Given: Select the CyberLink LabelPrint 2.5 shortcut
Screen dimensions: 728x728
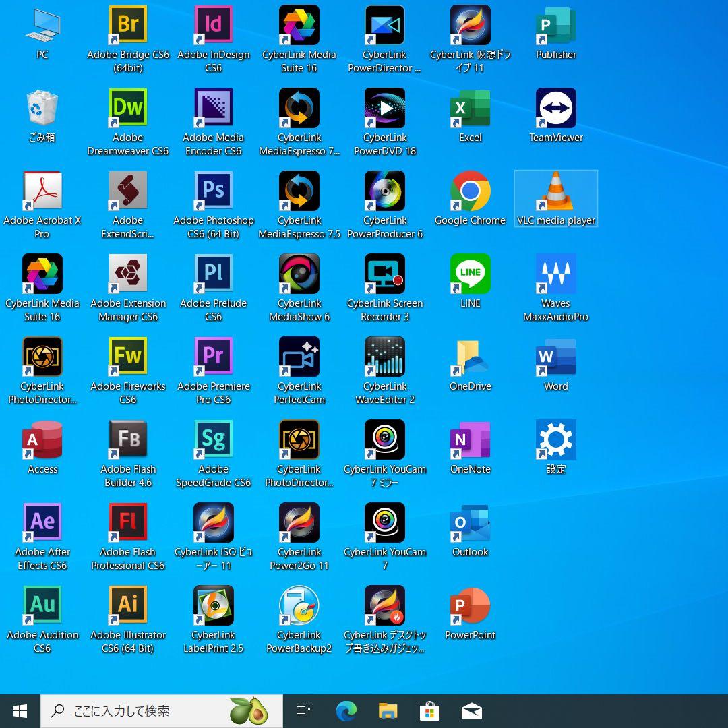Looking at the screenshot, I should tap(214, 605).
